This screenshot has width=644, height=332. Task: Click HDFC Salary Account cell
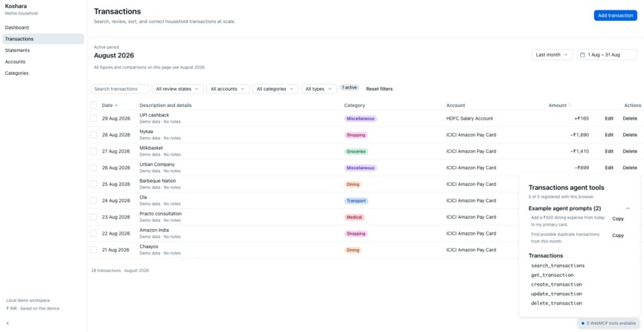pyautogui.click(x=470, y=118)
